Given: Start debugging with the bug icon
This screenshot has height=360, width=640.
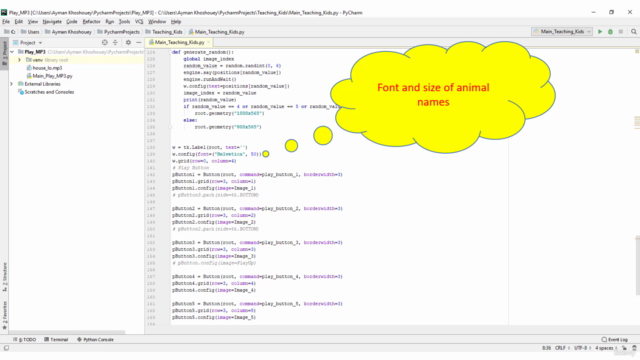Looking at the screenshot, I should tap(610, 31).
